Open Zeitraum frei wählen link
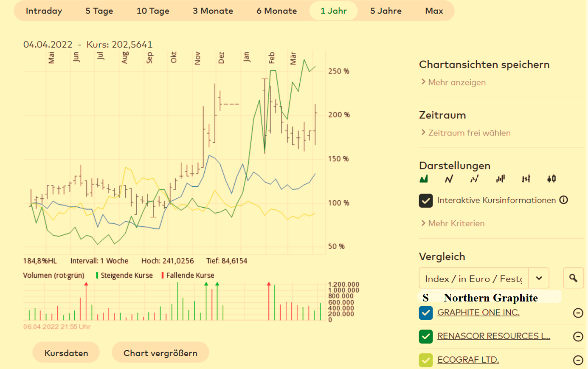The width and height of the screenshot is (588, 369). 469,133
